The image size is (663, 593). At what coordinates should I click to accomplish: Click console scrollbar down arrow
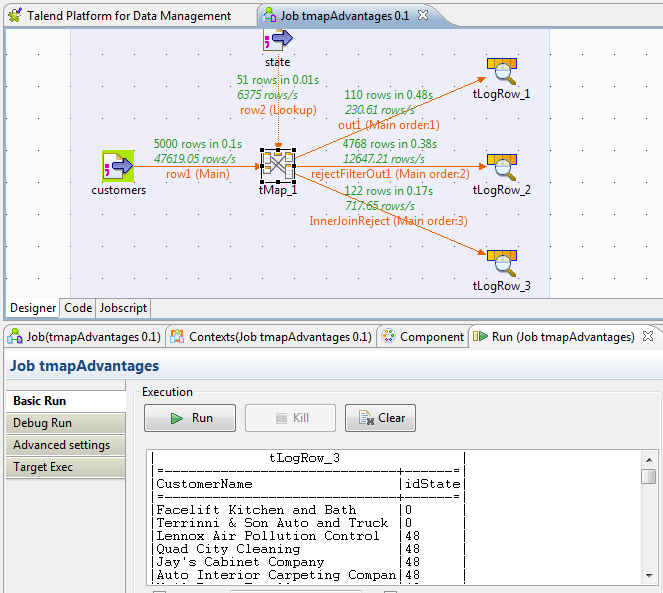(649, 575)
